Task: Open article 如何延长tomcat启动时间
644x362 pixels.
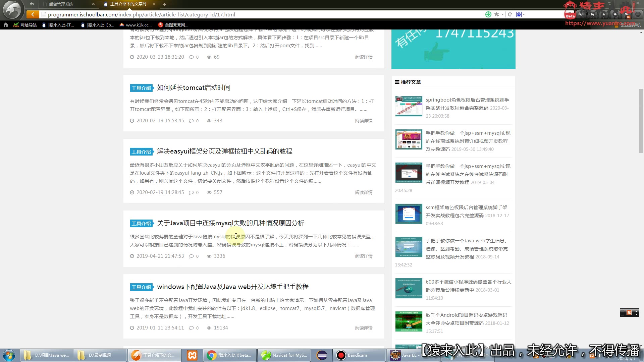Action: pyautogui.click(x=194, y=88)
